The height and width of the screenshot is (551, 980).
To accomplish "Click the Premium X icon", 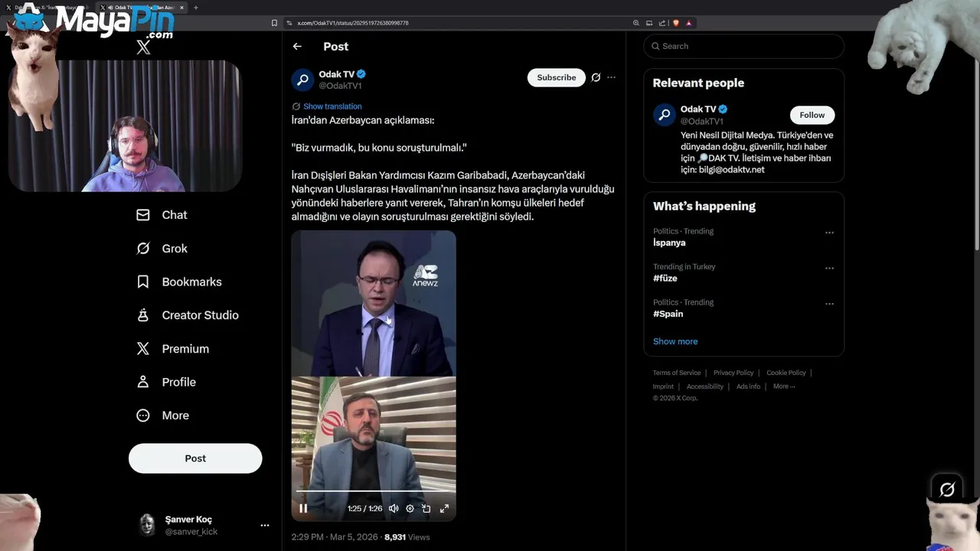I will click(x=143, y=349).
